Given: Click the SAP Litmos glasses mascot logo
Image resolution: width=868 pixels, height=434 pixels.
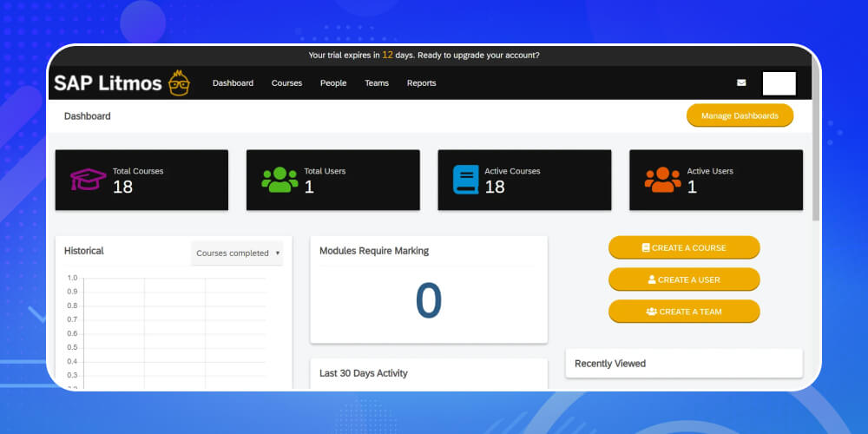Looking at the screenshot, I should (180, 83).
